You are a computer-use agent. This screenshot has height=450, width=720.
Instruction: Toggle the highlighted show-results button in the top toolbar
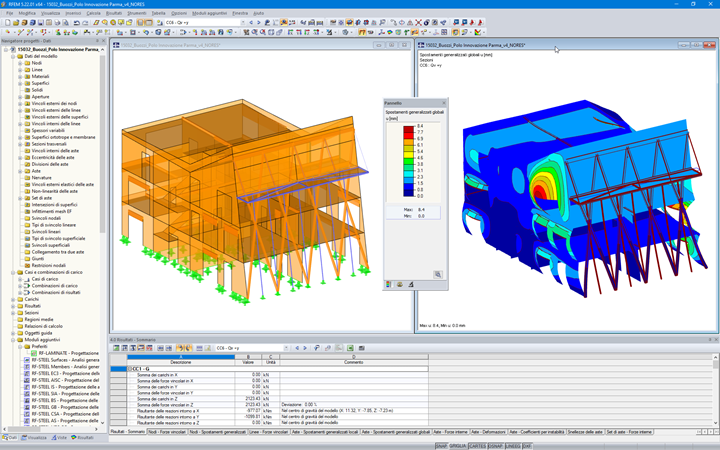pos(284,22)
